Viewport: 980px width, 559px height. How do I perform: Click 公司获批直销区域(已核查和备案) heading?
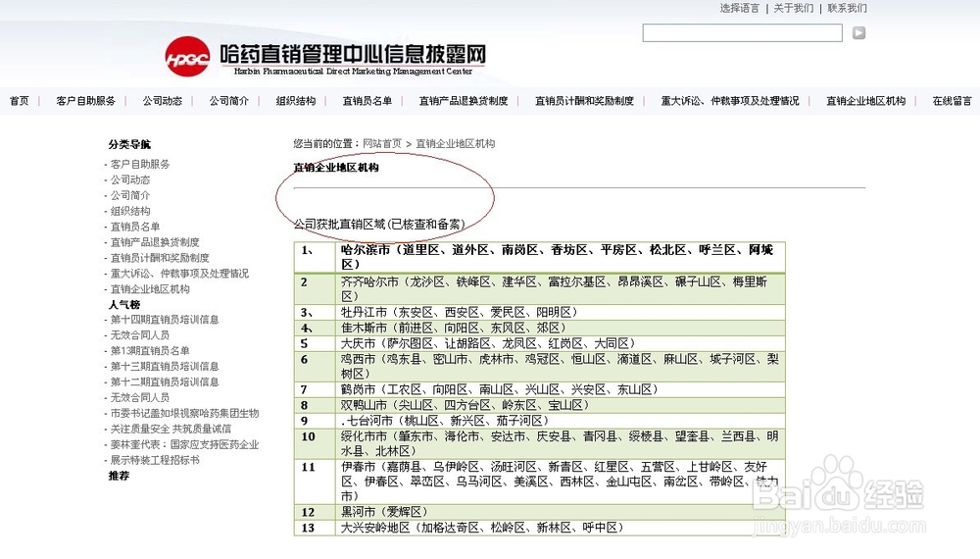pos(379,224)
